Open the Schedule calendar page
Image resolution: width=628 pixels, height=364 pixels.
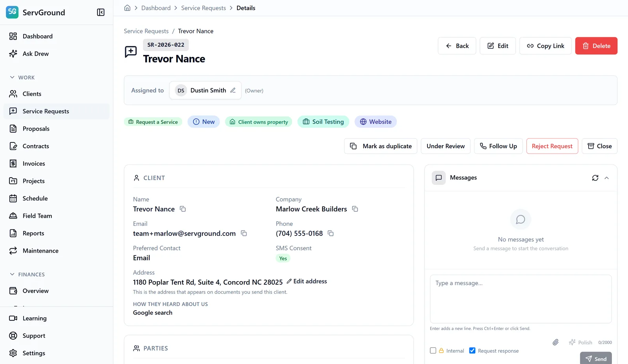pyautogui.click(x=57, y=198)
